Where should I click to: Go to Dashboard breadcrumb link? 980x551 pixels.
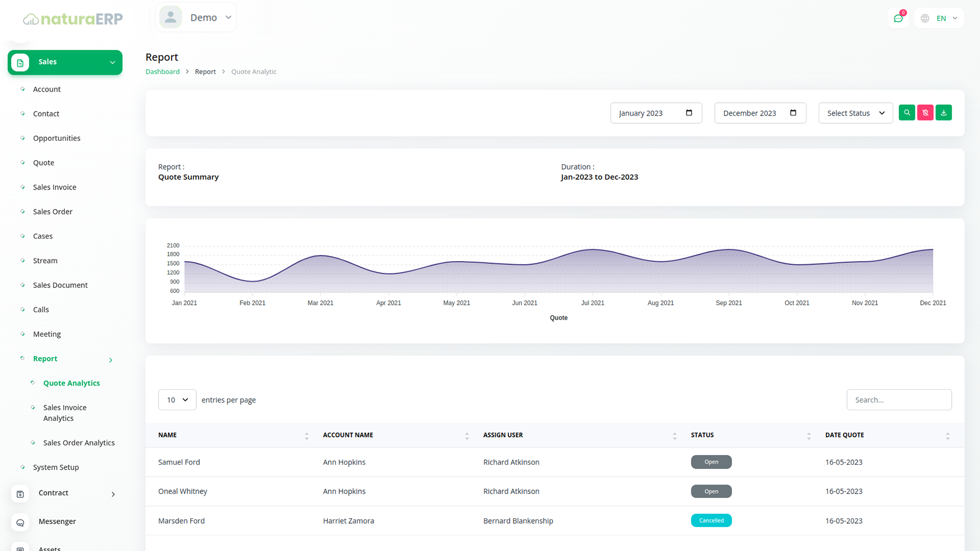point(162,71)
